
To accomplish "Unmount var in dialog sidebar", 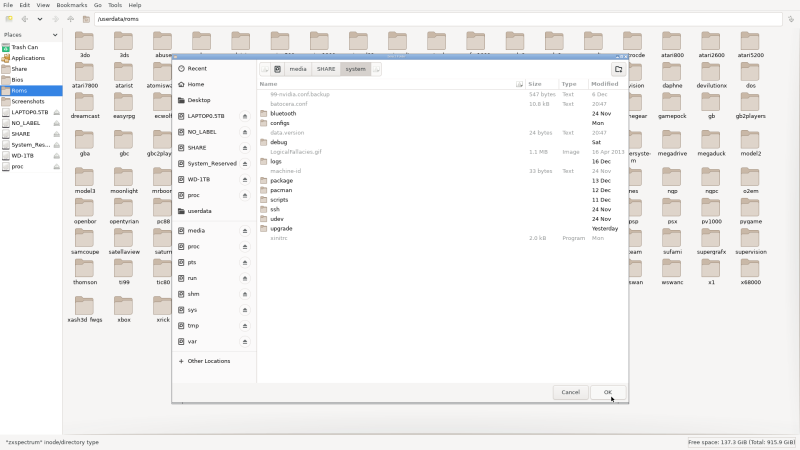I will click(x=245, y=342).
